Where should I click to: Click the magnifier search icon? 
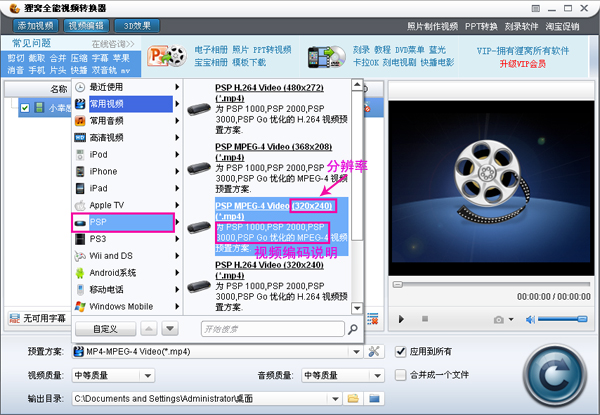(x=353, y=329)
